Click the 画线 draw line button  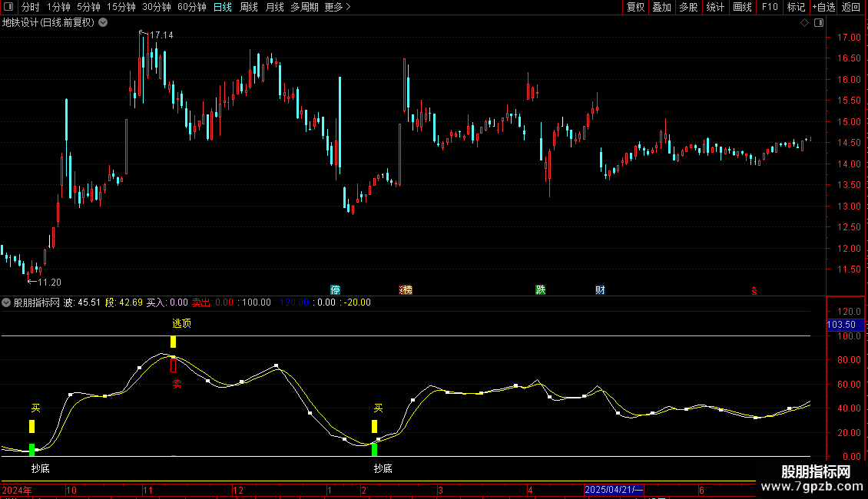pyautogui.click(x=742, y=7)
